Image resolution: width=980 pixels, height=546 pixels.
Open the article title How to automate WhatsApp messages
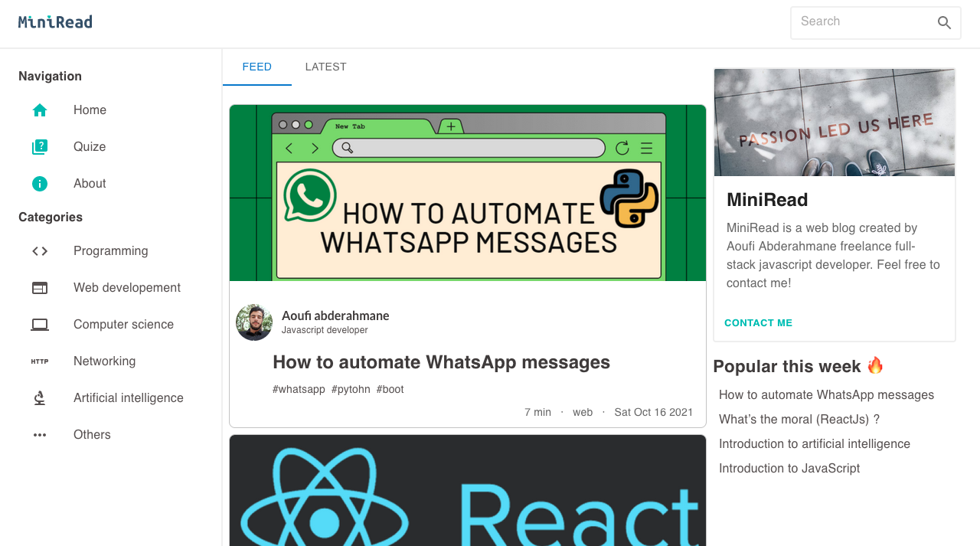441,362
